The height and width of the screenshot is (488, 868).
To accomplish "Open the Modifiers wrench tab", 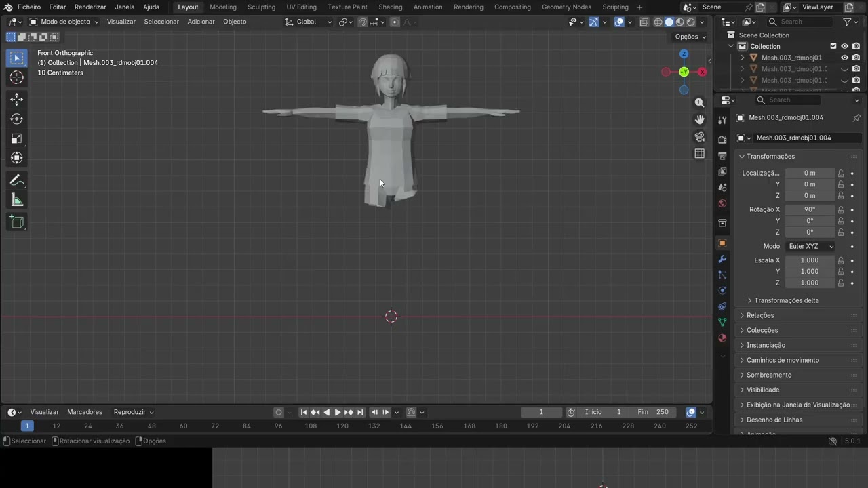I will [722, 259].
